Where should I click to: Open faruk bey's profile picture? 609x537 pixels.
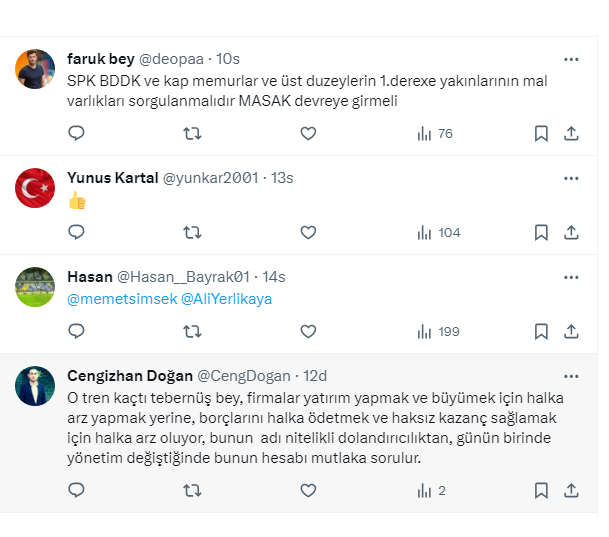coord(36,69)
